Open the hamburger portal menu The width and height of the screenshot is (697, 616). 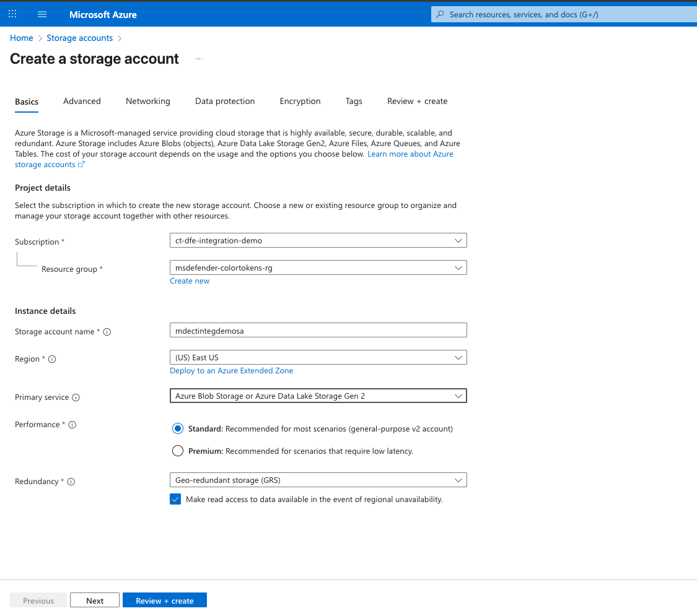42,14
